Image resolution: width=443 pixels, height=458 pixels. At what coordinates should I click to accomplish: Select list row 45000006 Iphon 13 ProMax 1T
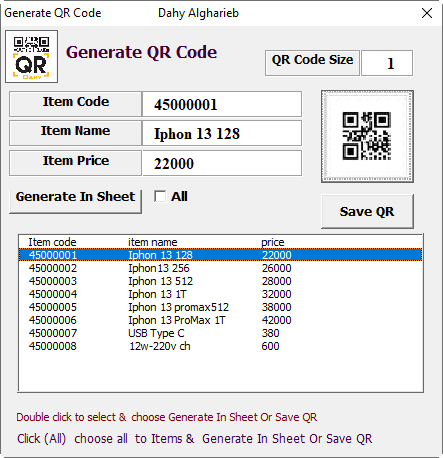[x=221, y=320]
